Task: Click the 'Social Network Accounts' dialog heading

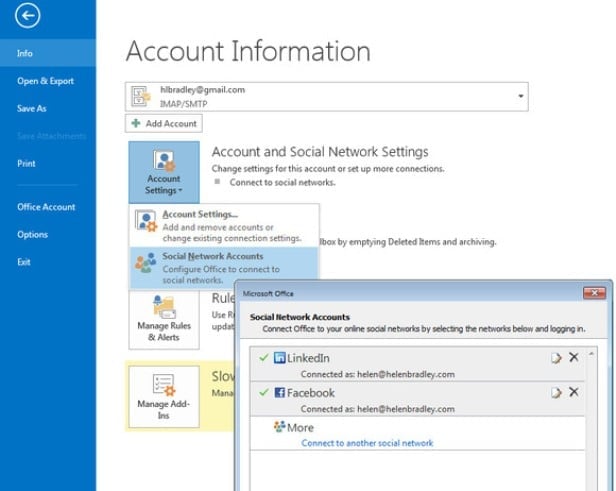Action: (x=300, y=317)
